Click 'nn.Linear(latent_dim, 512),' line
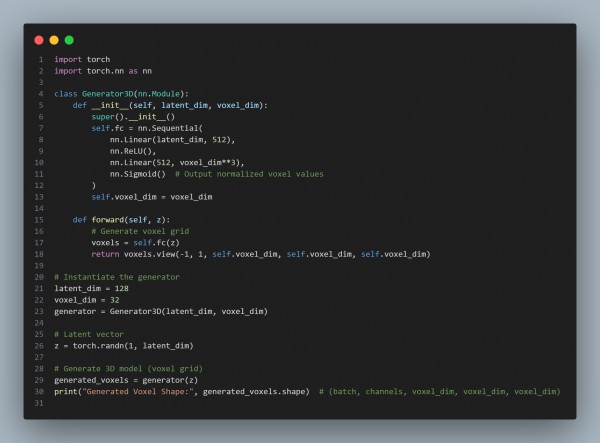 point(173,140)
